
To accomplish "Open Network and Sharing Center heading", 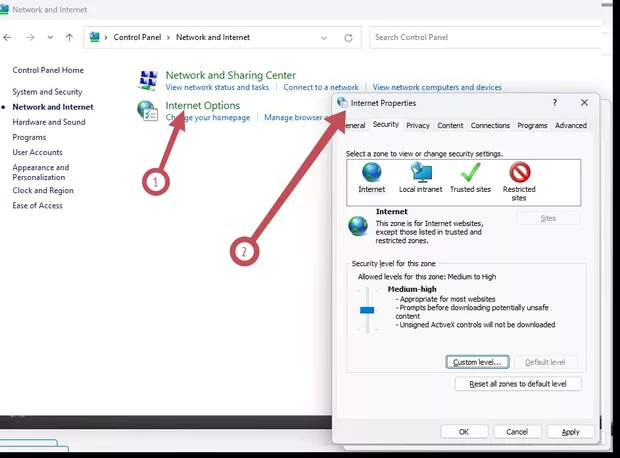I will [x=231, y=75].
